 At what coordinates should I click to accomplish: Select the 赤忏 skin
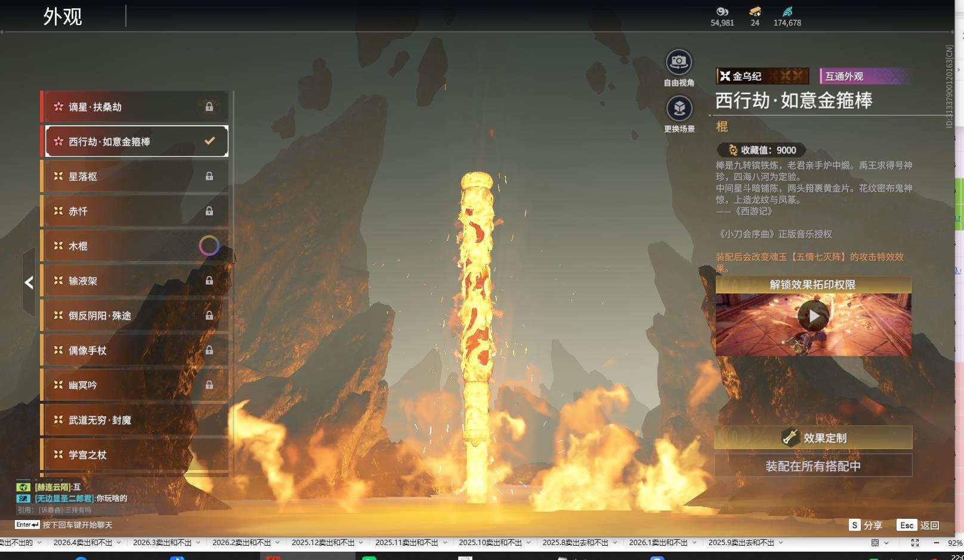134,211
